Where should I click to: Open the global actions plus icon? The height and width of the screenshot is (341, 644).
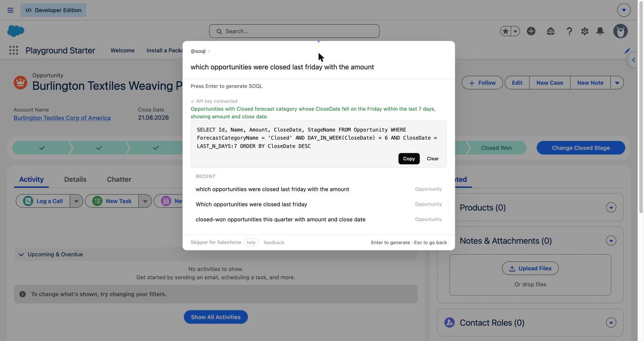(x=531, y=31)
